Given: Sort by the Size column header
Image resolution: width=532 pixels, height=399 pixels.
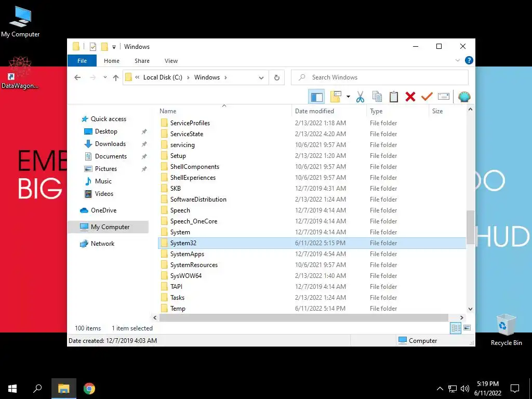Looking at the screenshot, I should pyautogui.click(x=447, y=111).
